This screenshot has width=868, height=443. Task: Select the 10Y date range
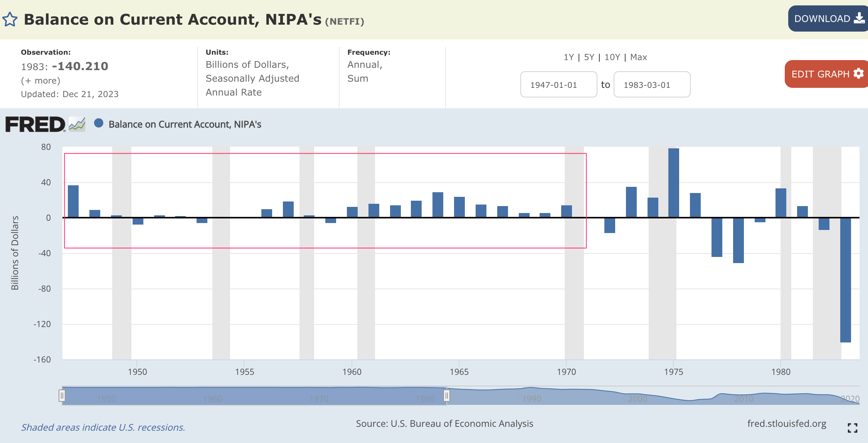[x=612, y=57]
